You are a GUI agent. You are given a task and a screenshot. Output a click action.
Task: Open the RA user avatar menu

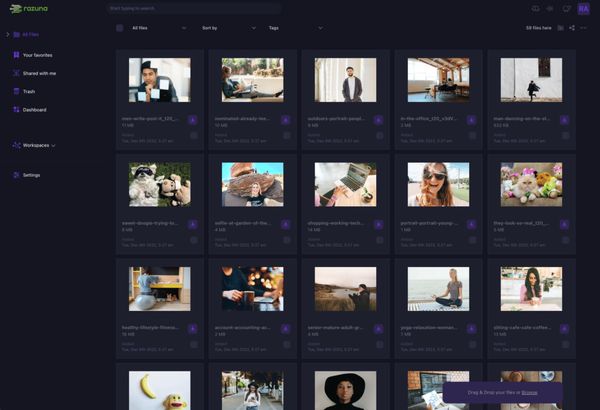584,8
